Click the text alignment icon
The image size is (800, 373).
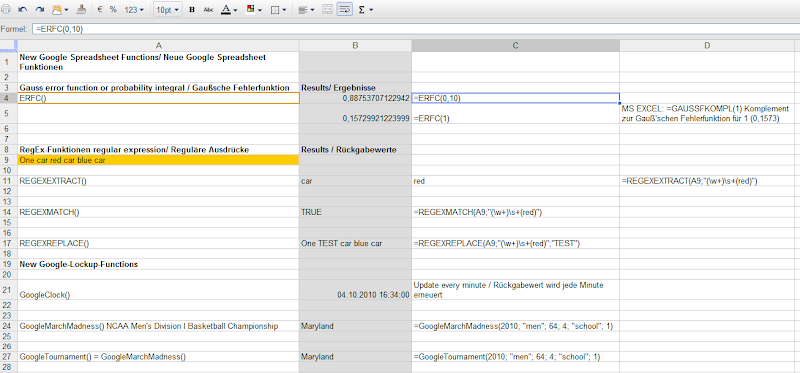303,9
